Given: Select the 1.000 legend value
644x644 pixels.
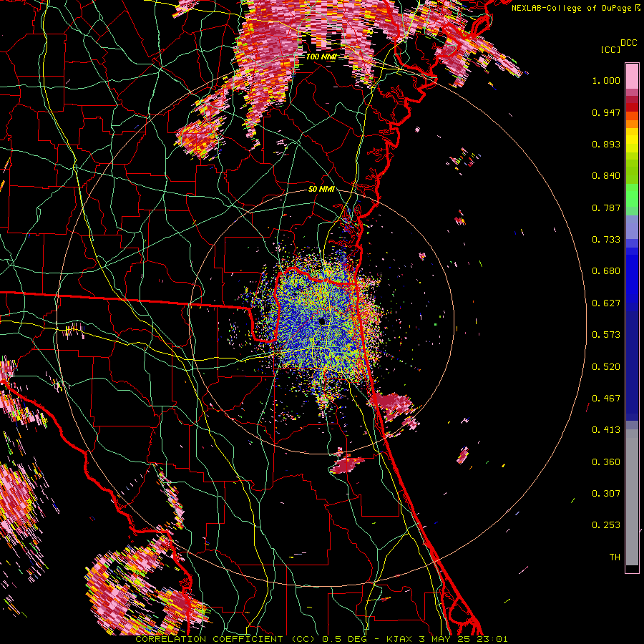Looking at the screenshot, I should [606, 80].
